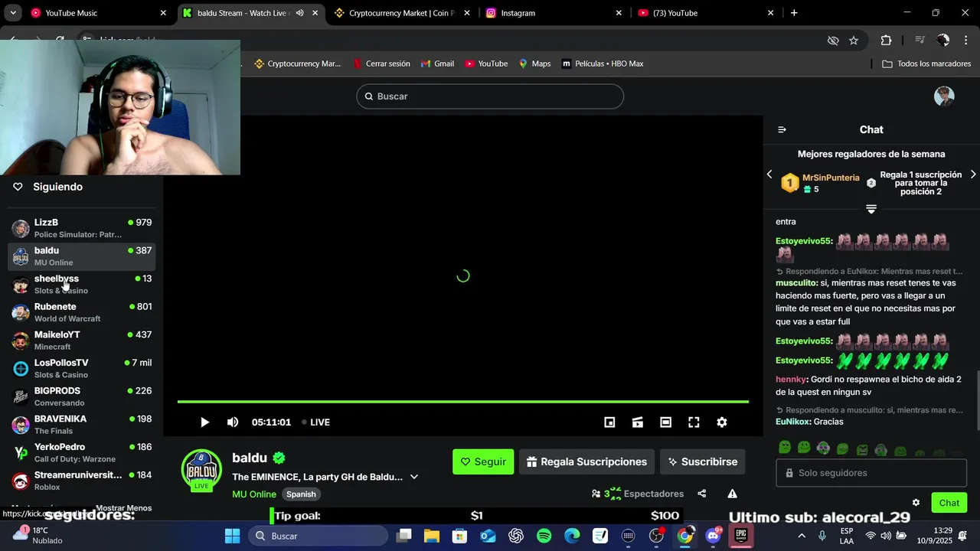Mute the baldu Stream tab's audio icon

299,13
